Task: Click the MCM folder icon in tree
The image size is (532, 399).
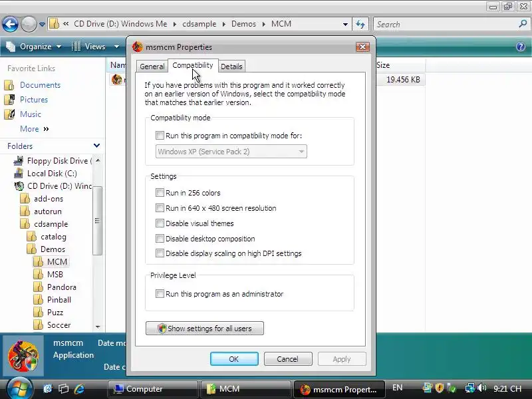Action: coord(39,261)
